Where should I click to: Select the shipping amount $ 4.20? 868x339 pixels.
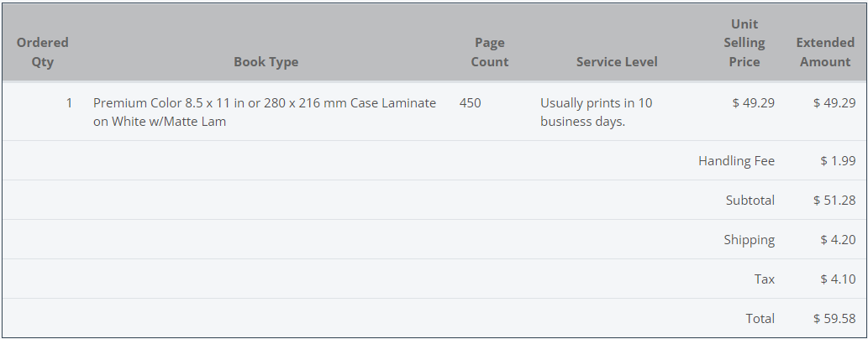(x=838, y=240)
